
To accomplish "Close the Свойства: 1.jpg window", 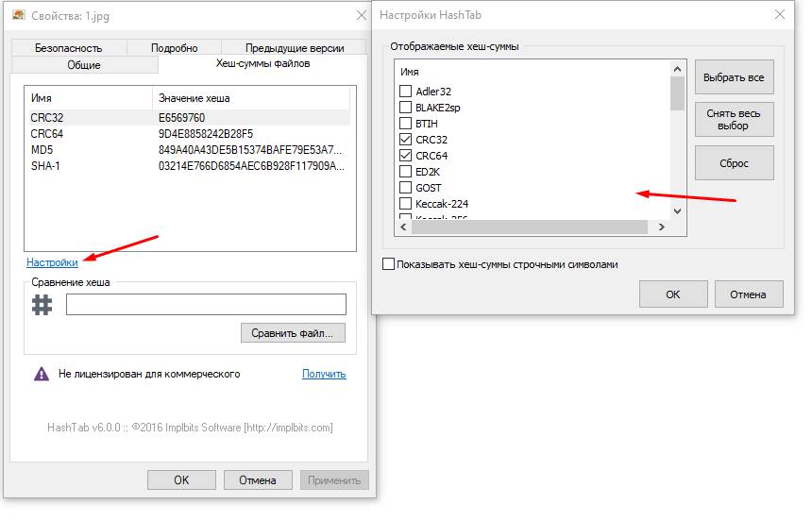I will click(362, 15).
